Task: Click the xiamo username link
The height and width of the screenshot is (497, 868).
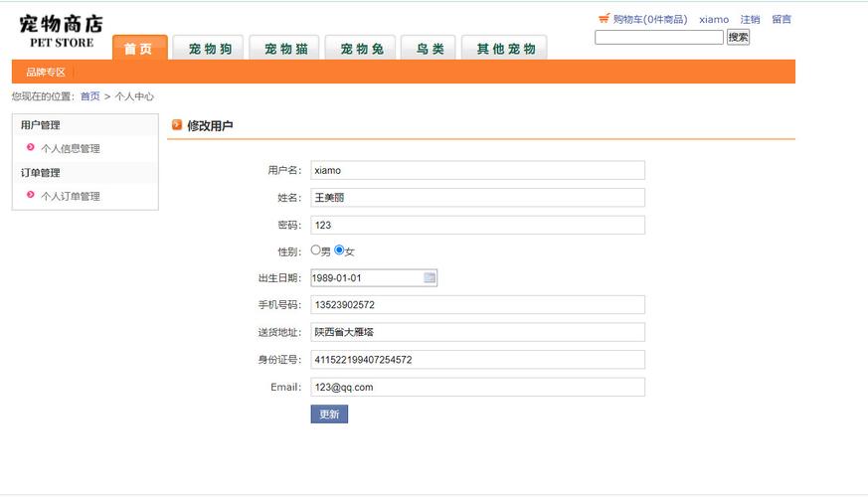Action: [x=714, y=19]
